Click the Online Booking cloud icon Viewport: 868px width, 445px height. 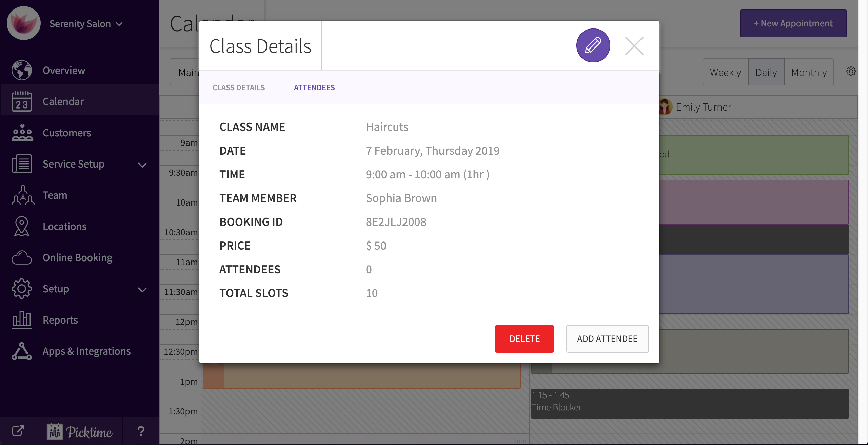click(x=22, y=257)
